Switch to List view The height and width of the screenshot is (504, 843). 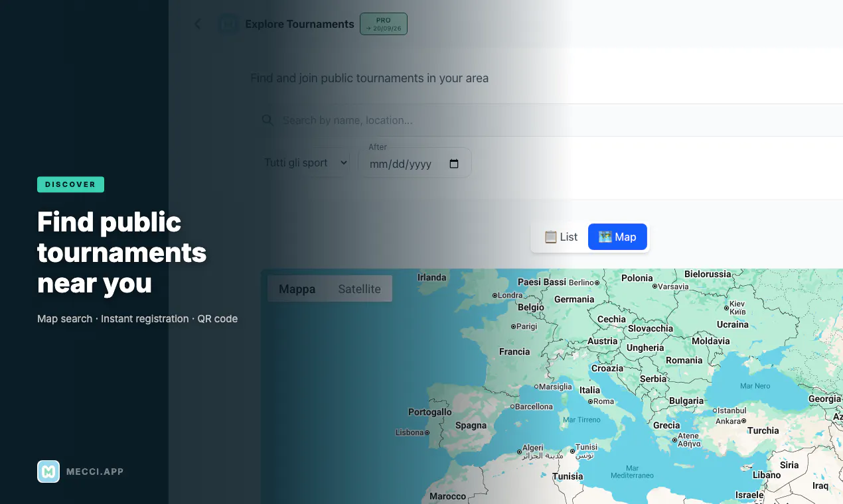[x=561, y=237]
